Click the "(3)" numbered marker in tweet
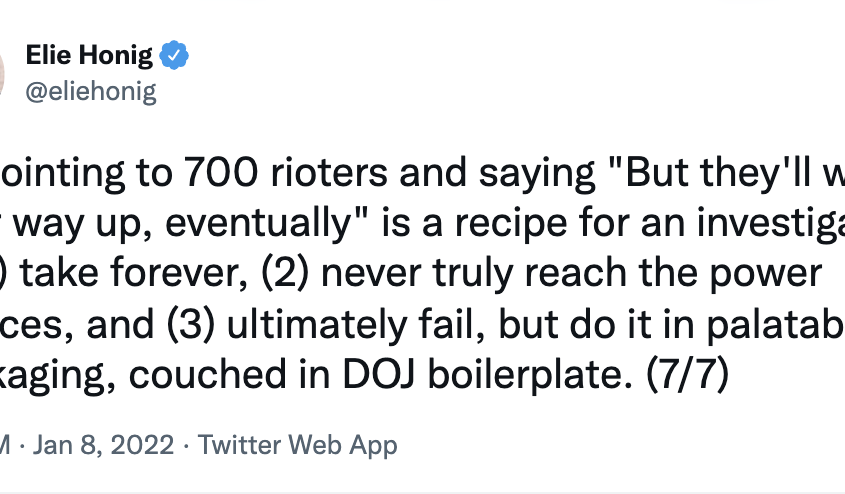Screen dimensions: 845x494 (190, 324)
